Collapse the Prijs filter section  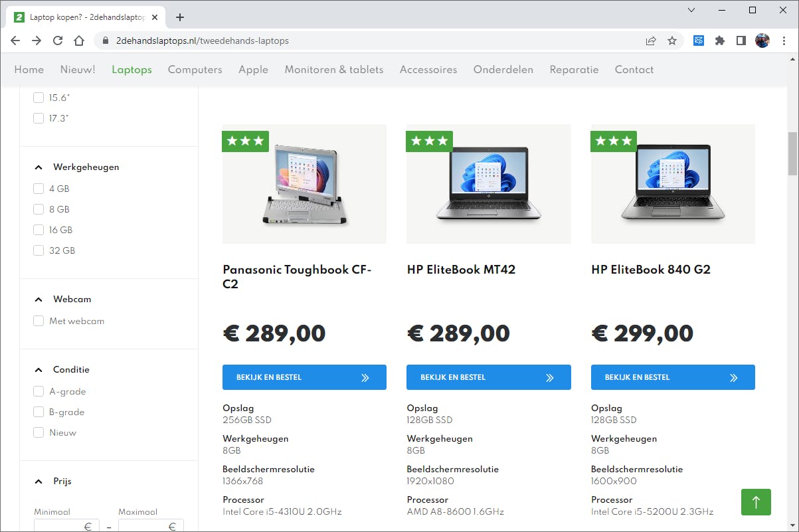(39, 482)
